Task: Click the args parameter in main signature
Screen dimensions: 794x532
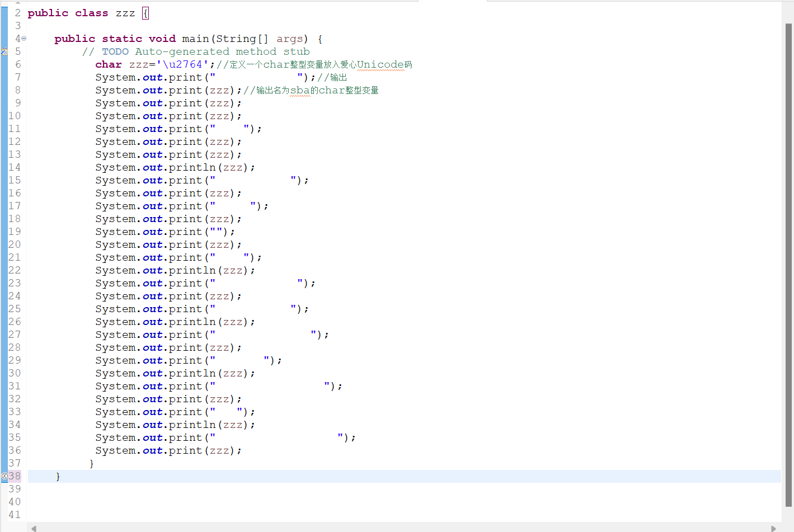Action: (x=290, y=39)
